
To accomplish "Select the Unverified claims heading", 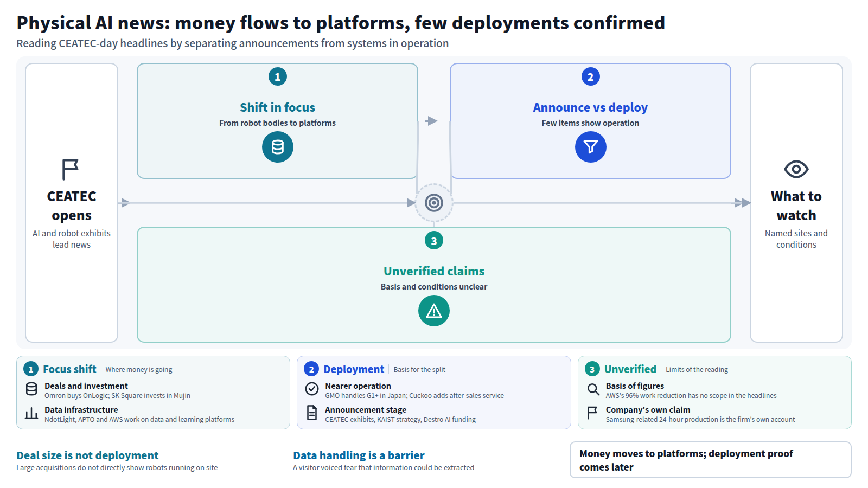I will click(434, 271).
